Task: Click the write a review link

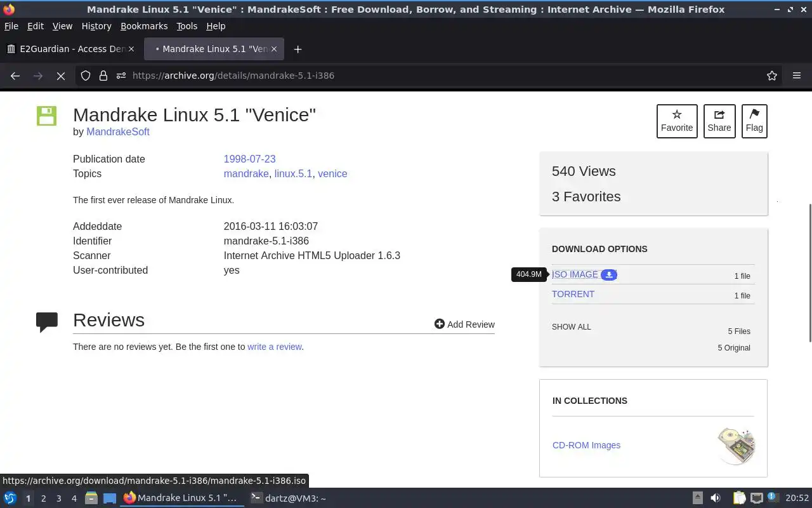Action: (x=274, y=347)
